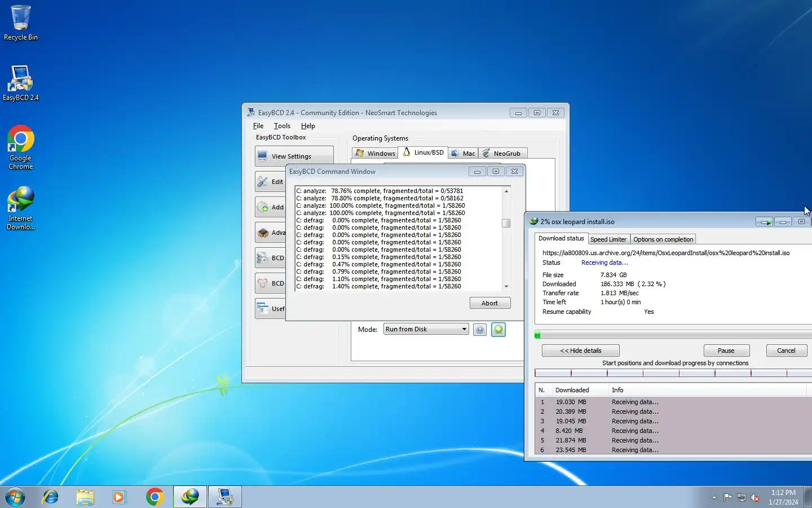This screenshot has width=812, height=508.
Task: Open Internet Download Manager desktop shortcut
Action: pos(21,208)
